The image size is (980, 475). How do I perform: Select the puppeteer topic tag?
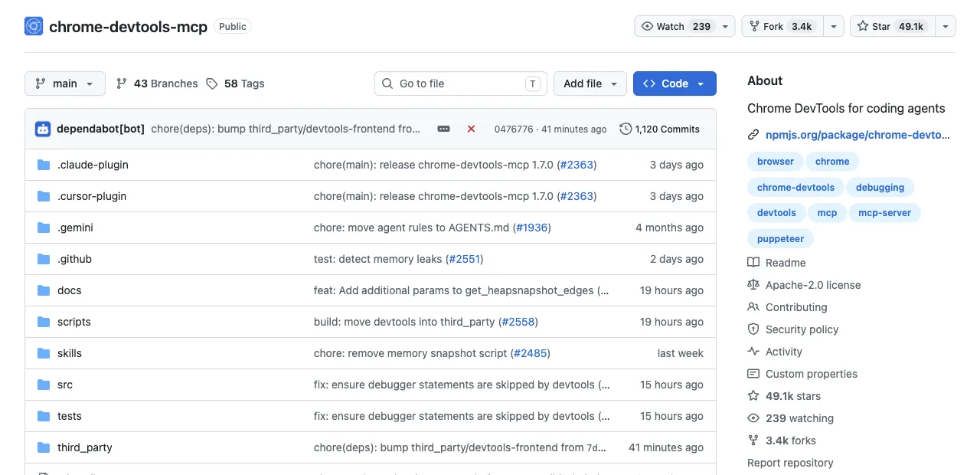pyautogui.click(x=780, y=238)
